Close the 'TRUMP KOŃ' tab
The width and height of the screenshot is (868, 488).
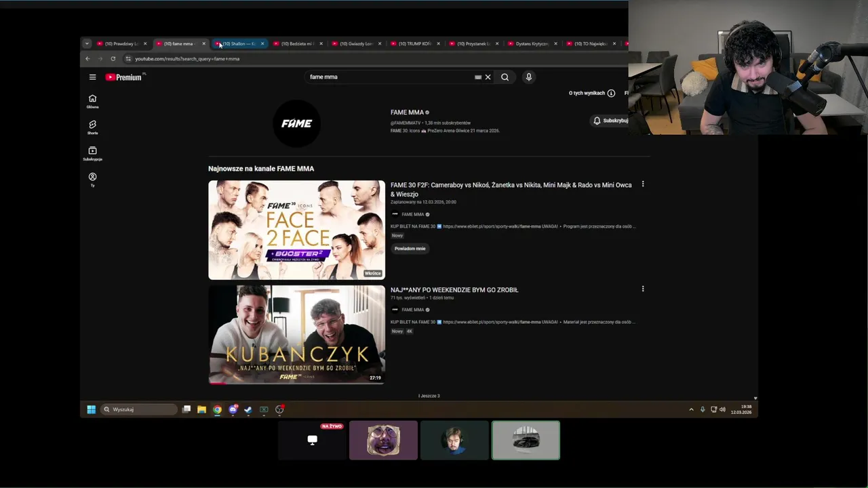438,44
